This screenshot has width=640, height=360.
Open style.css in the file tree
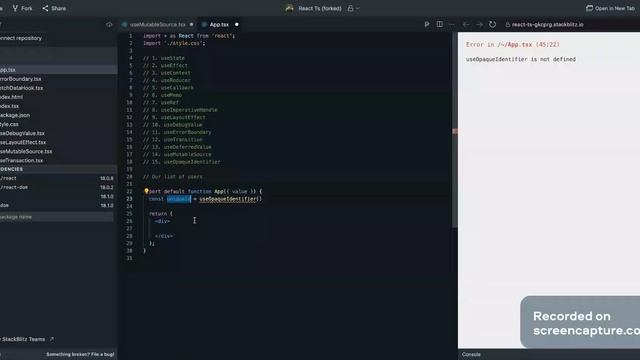[x=58, y=124]
